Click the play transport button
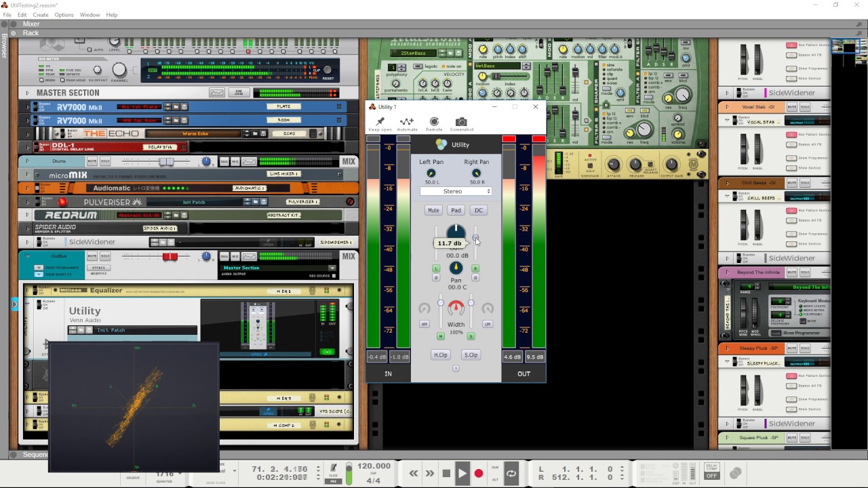 point(462,473)
